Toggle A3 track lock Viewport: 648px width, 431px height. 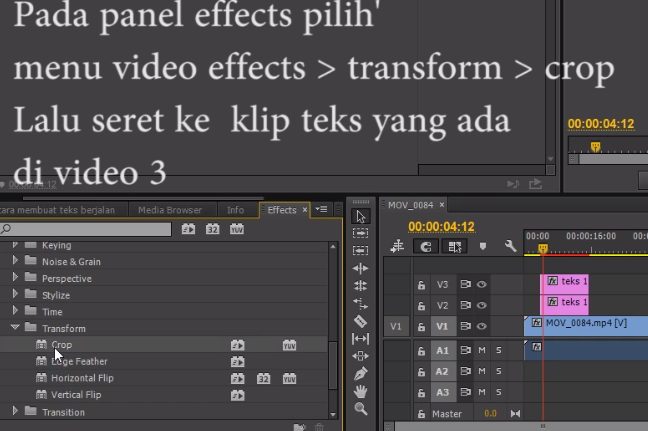click(x=421, y=392)
